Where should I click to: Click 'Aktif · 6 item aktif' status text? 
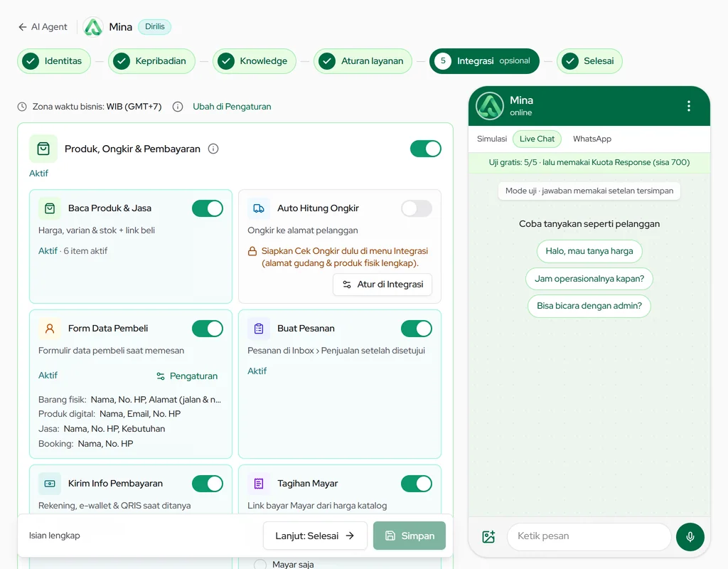click(x=73, y=251)
